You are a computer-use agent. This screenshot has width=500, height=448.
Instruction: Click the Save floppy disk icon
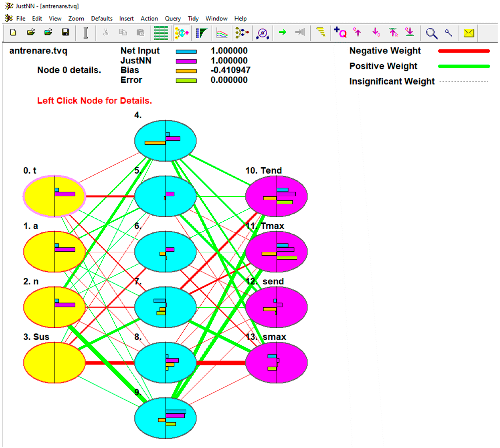(65, 32)
